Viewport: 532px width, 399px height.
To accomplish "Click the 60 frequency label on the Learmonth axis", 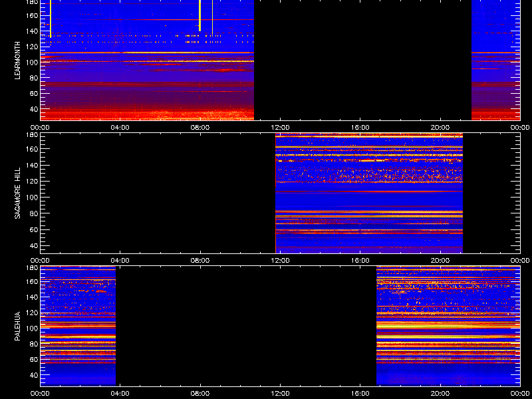I will [x=34, y=94].
